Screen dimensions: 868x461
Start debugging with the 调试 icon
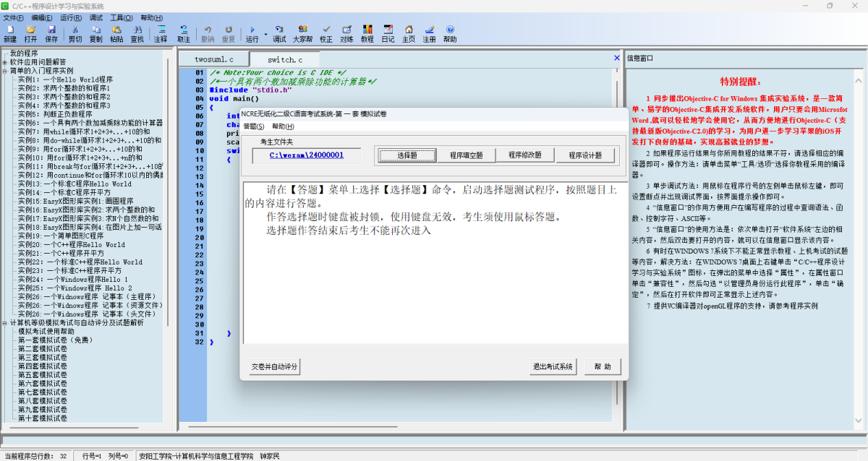280,33
